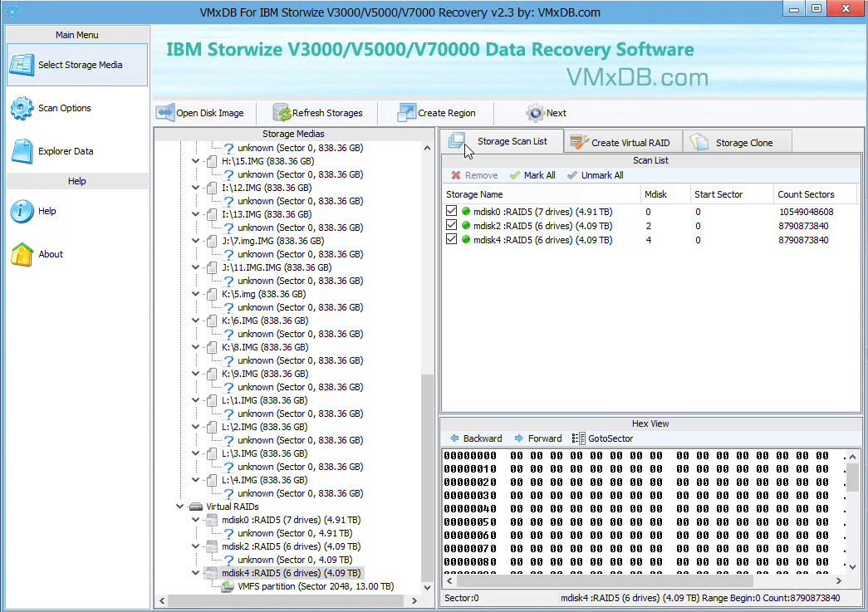Collapse mdisk2 RAID5 tree node
This screenshot has width=868, height=612.
click(195, 546)
